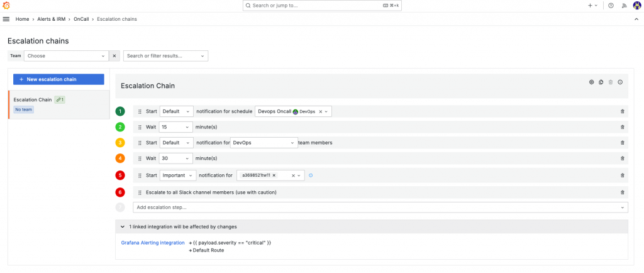Open step 3 Default notification dropdown
This screenshot has height=273, width=644.
click(176, 143)
